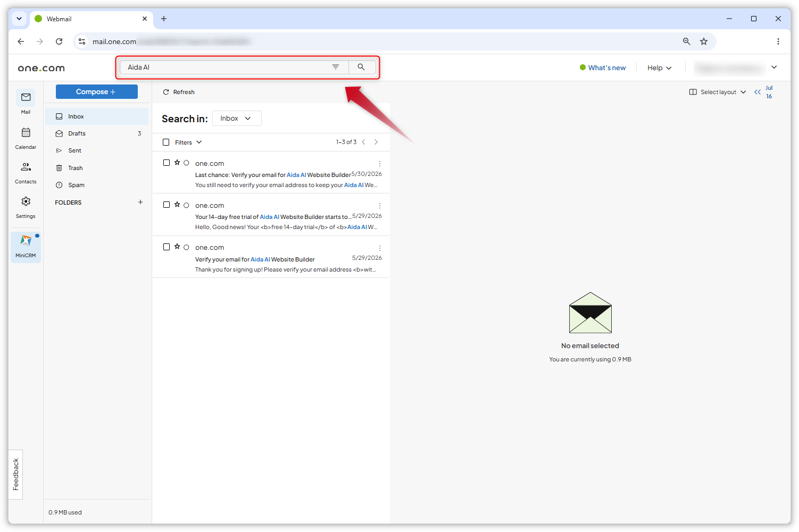Collapse calendar panel with double chevron
The image size is (799, 532).
(758, 92)
